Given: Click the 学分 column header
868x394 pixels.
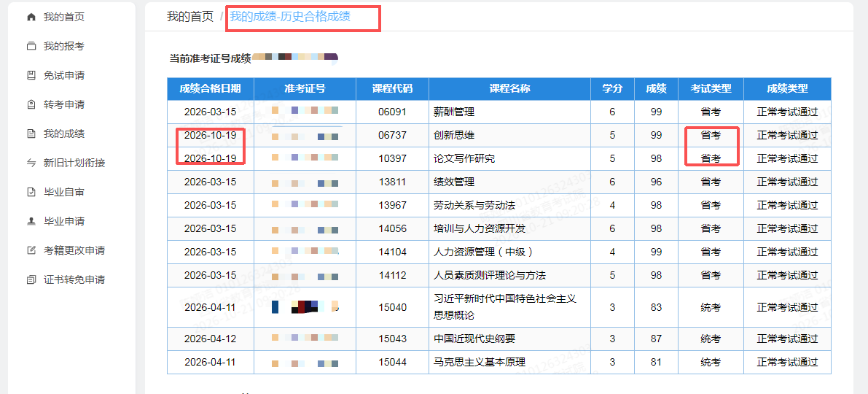Looking at the screenshot, I should pos(613,89).
